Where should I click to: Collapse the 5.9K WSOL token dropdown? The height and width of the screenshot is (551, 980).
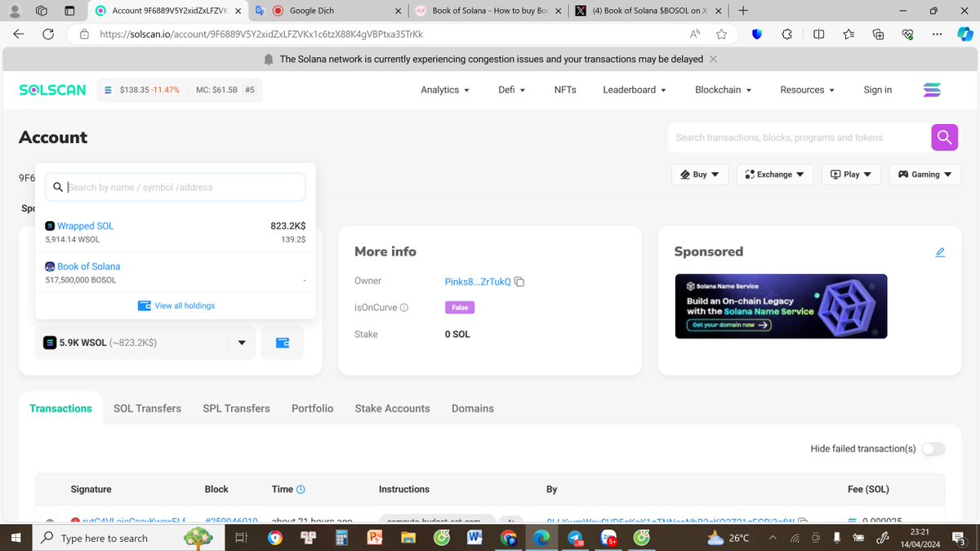click(x=145, y=343)
